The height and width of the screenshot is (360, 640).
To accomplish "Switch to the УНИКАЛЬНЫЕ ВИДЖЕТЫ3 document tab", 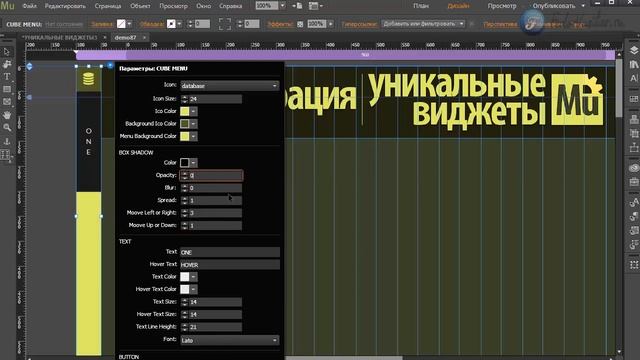I will [x=61, y=38].
